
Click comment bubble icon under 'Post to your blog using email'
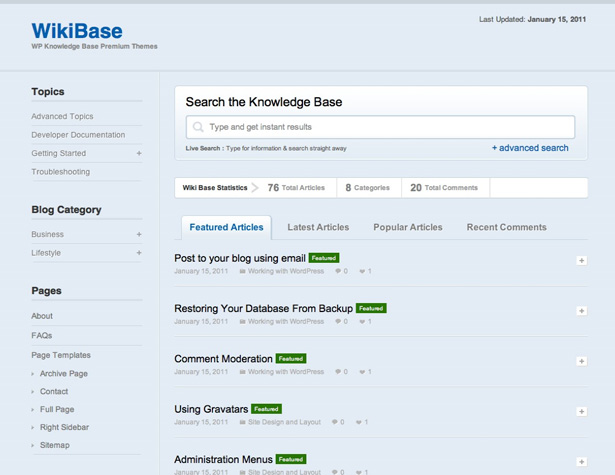[x=338, y=271]
